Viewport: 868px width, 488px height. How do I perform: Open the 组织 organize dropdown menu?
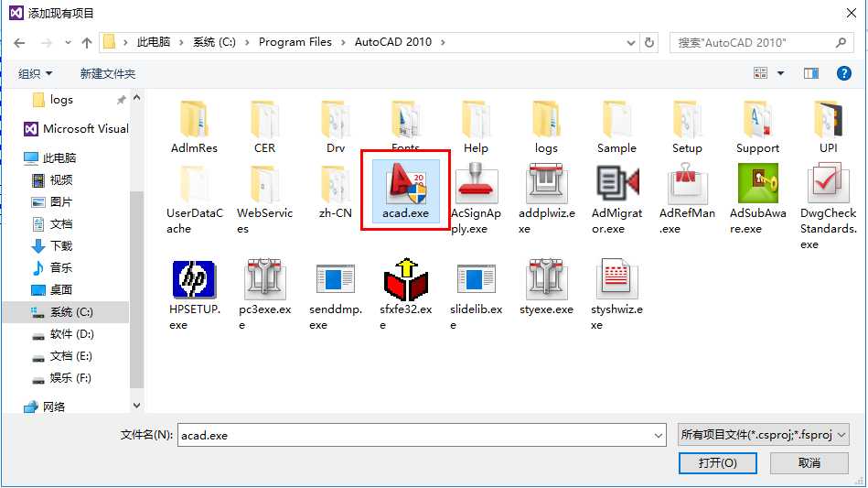coord(35,73)
